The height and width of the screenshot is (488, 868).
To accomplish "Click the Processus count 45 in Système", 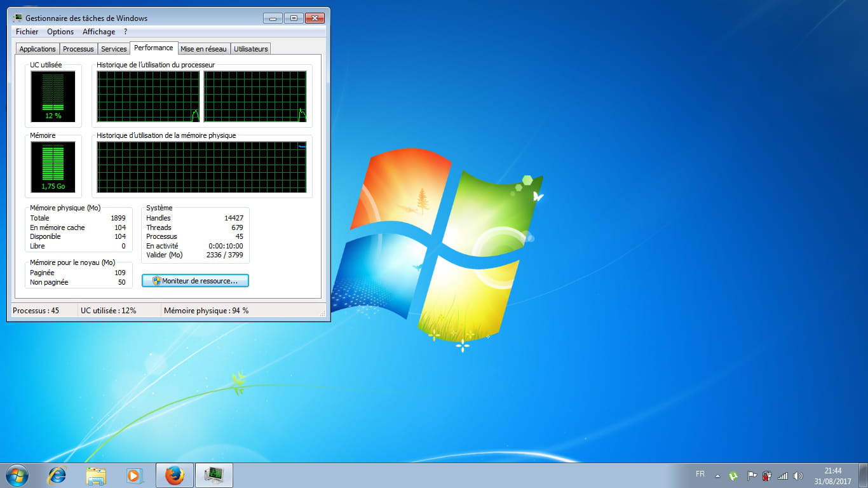I will click(239, 236).
